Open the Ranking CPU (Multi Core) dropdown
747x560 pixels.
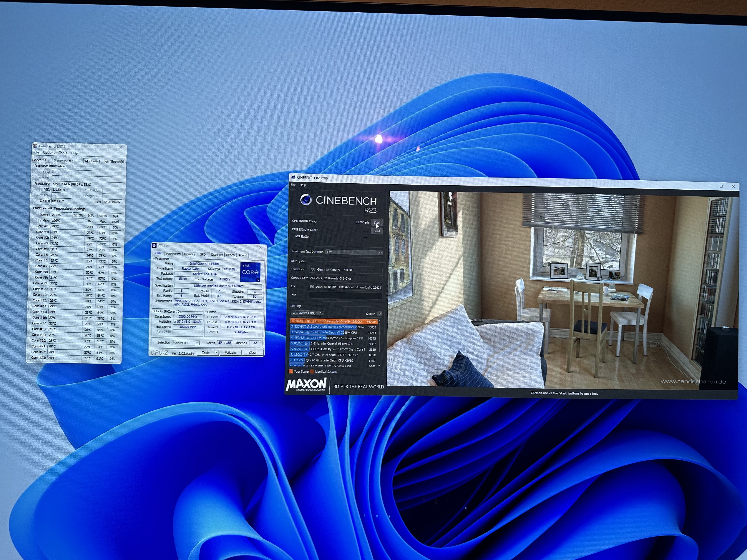pos(307,313)
